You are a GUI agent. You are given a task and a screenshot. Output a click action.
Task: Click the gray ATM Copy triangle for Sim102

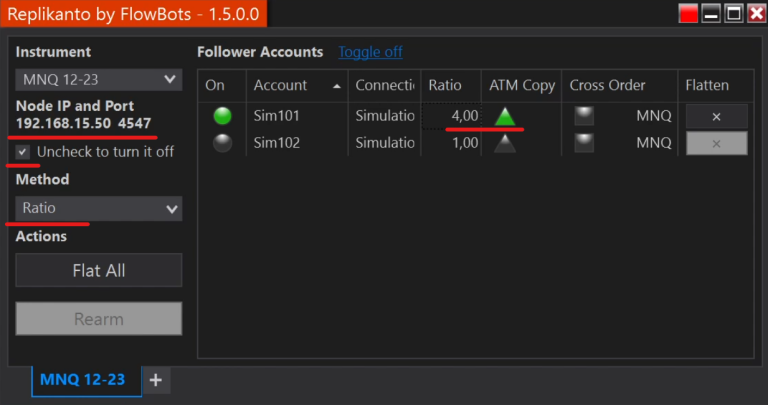pos(505,143)
